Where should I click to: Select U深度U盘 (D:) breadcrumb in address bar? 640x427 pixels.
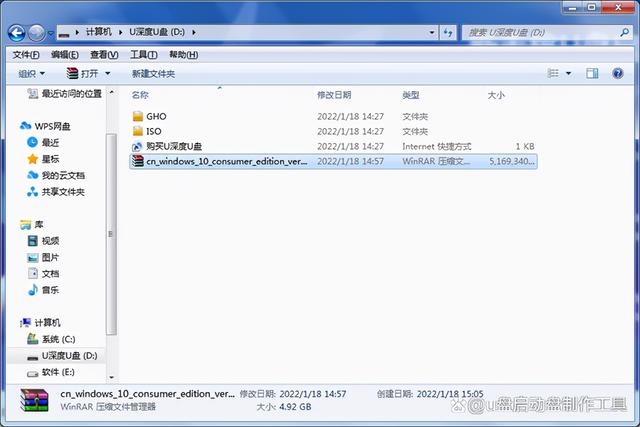(x=157, y=32)
